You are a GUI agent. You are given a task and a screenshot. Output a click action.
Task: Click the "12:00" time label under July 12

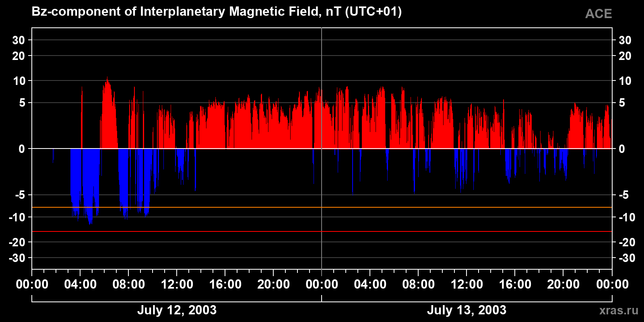coord(177,285)
